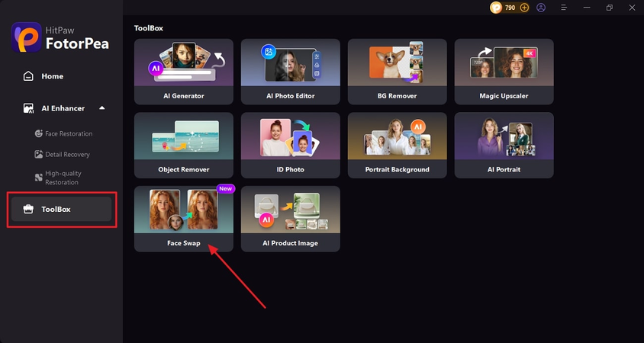This screenshot has height=343, width=644.
Task: Click the High-quality Restoration icon
Action: pyautogui.click(x=39, y=178)
